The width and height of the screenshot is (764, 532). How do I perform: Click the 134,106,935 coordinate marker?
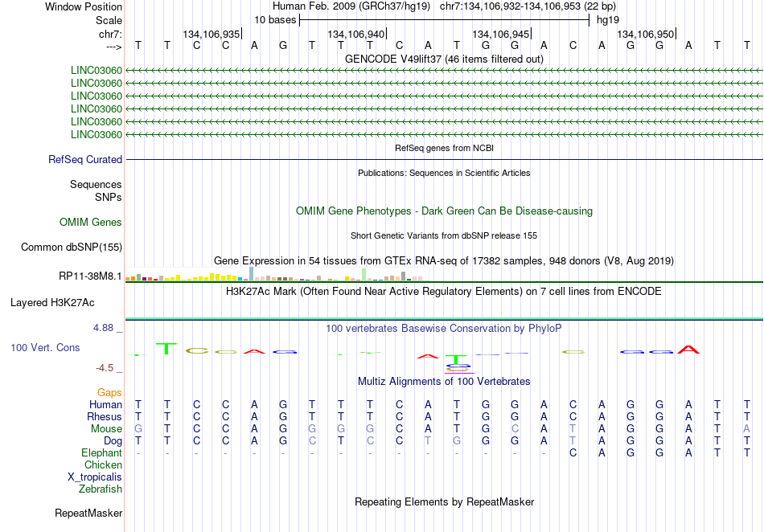pyautogui.click(x=212, y=34)
